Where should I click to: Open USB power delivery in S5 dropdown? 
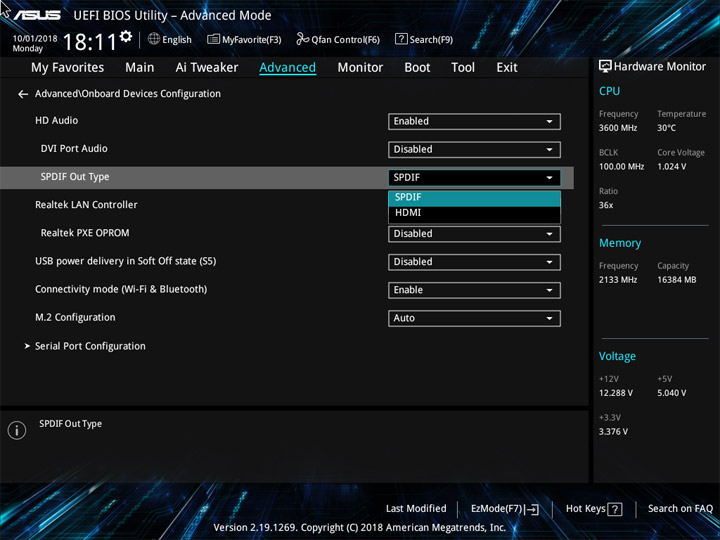(474, 262)
